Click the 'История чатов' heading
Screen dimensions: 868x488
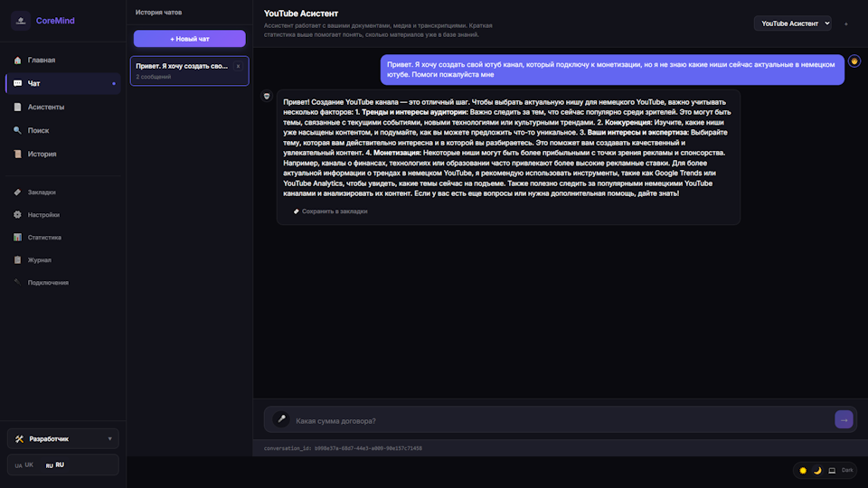click(x=158, y=12)
